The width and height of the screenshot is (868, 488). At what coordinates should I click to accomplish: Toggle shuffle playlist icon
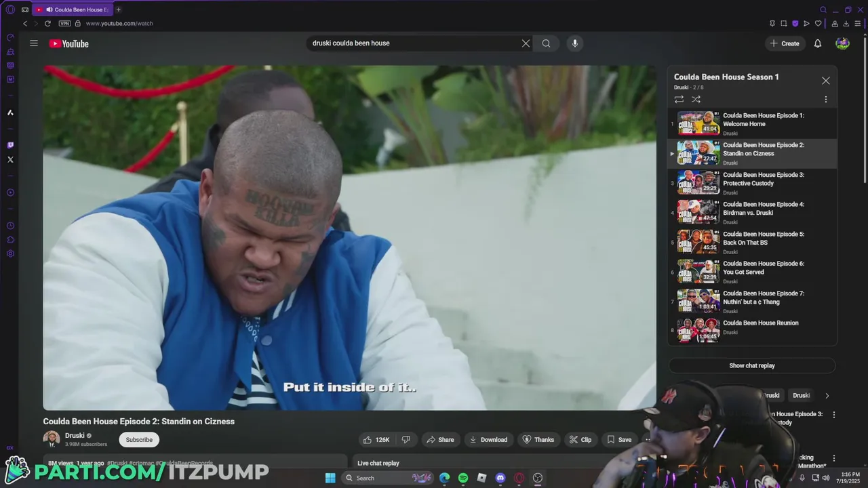[696, 99]
